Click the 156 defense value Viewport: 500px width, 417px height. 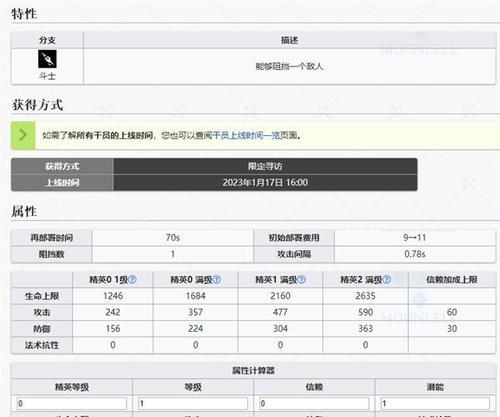pyautogui.click(x=113, y=328)
